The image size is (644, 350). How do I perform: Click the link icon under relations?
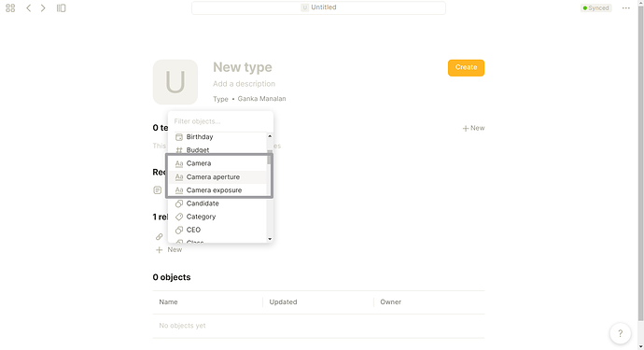point(159,237)
